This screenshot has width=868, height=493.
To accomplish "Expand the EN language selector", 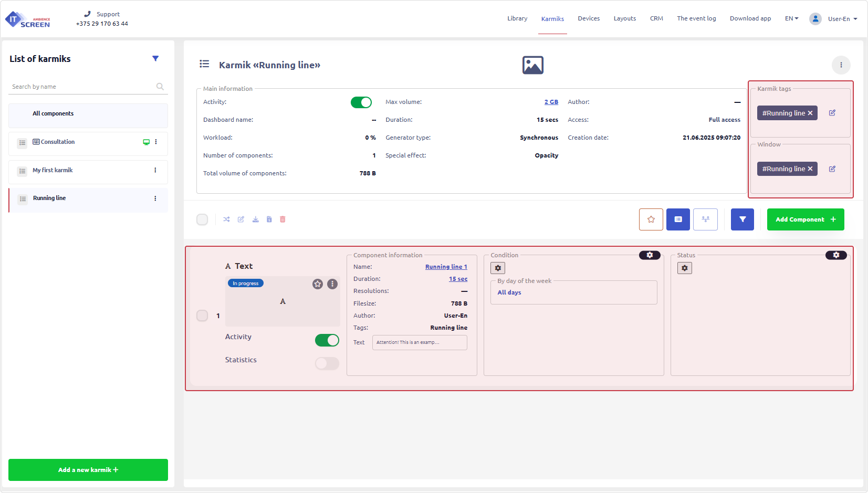I will (791, 18).
